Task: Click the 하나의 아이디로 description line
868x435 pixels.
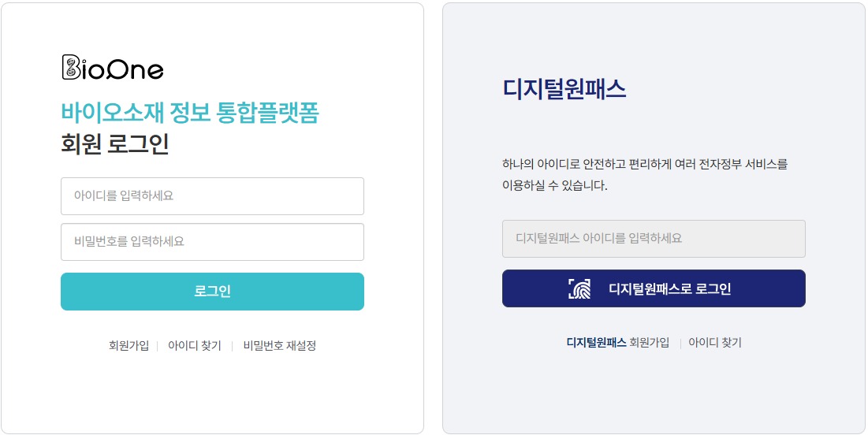Action: tap(645, 165)
